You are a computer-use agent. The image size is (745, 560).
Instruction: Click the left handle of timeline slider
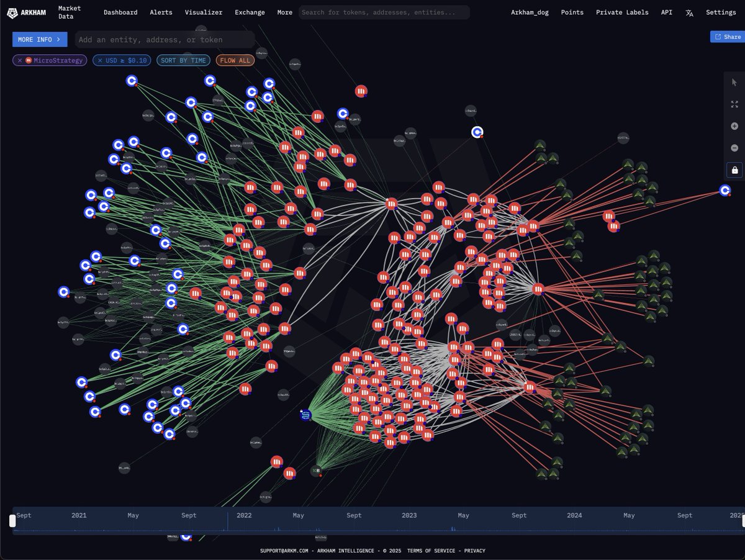pyautogui.click(x=12, y=522)
